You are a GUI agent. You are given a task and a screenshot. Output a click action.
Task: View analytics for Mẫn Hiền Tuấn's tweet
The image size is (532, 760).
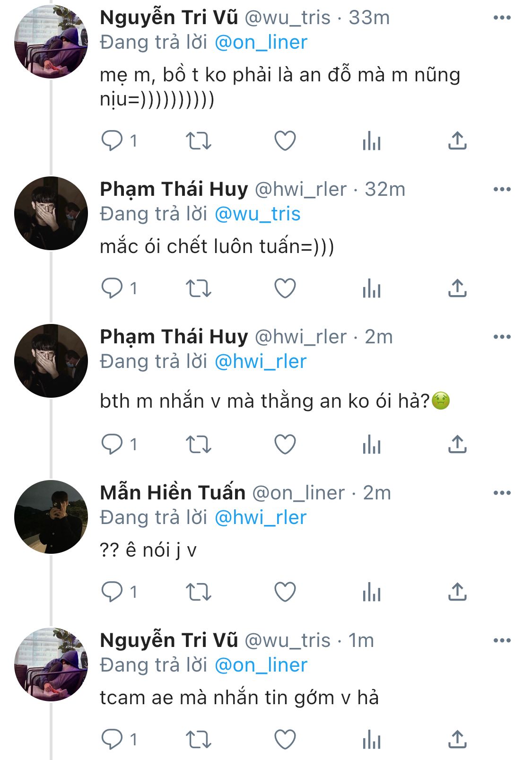(x=372, y=592)
